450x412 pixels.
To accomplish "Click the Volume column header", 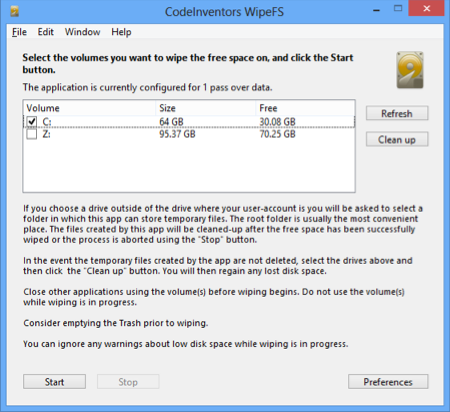I will (89, 108).
